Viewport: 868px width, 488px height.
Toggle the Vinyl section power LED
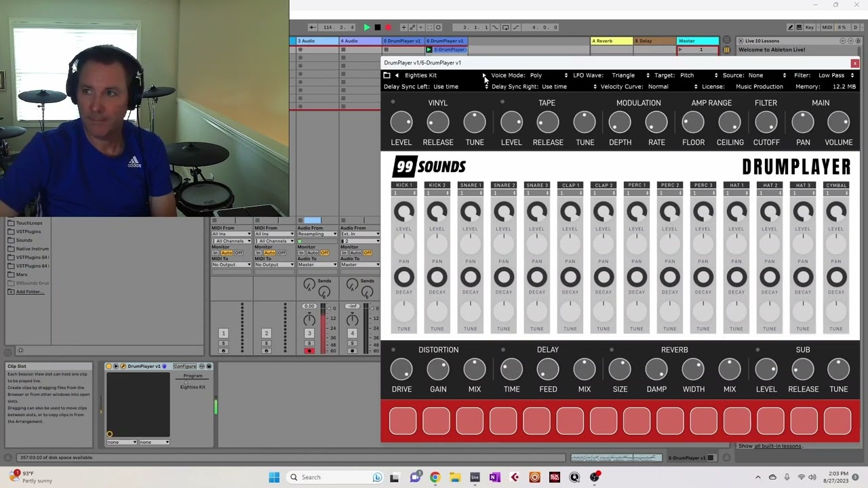(x=393, y=102)
